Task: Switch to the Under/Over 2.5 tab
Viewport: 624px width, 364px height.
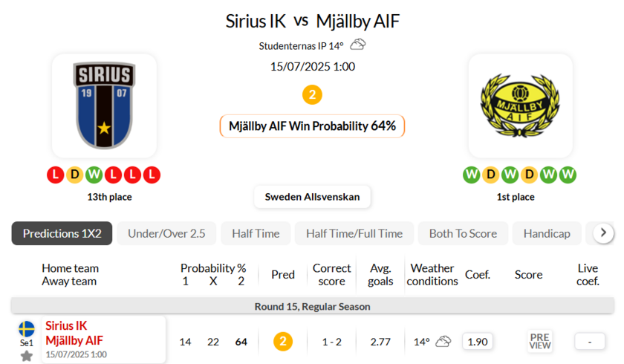Action: tap(166, 233)
